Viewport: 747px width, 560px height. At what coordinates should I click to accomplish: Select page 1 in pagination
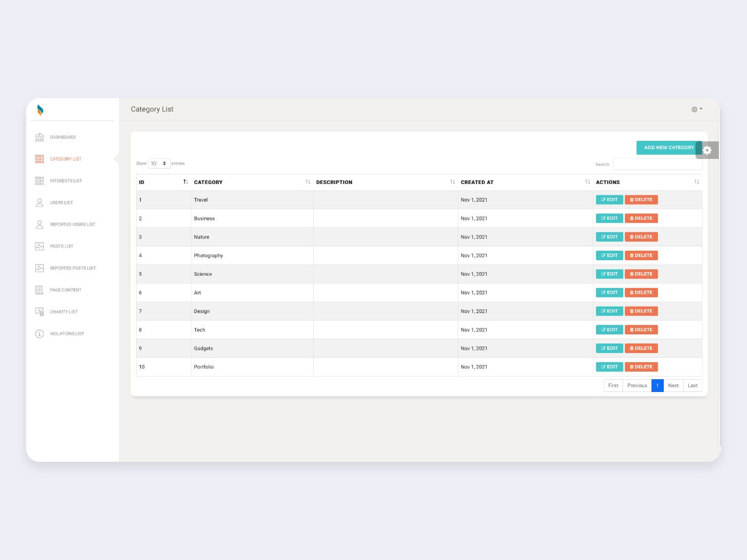pyautogui.click(x=657, y=386)
